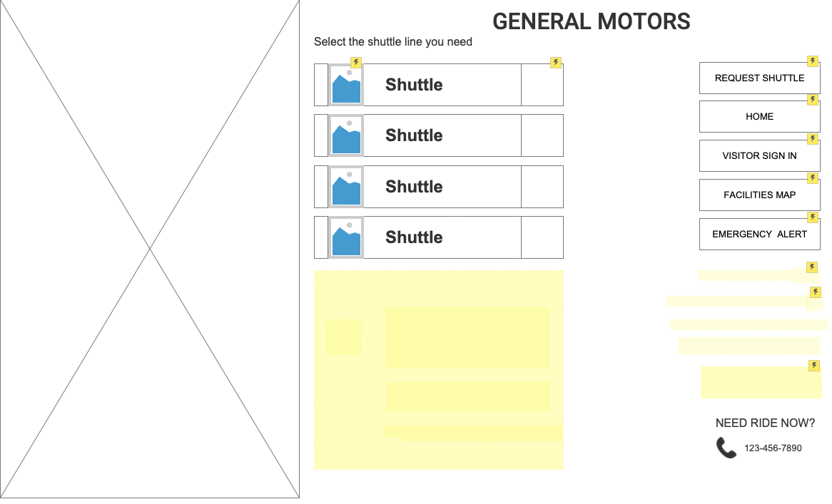Click the right-end box of the third Shuttle row
The image size is (832, 504).
point(542,187)
